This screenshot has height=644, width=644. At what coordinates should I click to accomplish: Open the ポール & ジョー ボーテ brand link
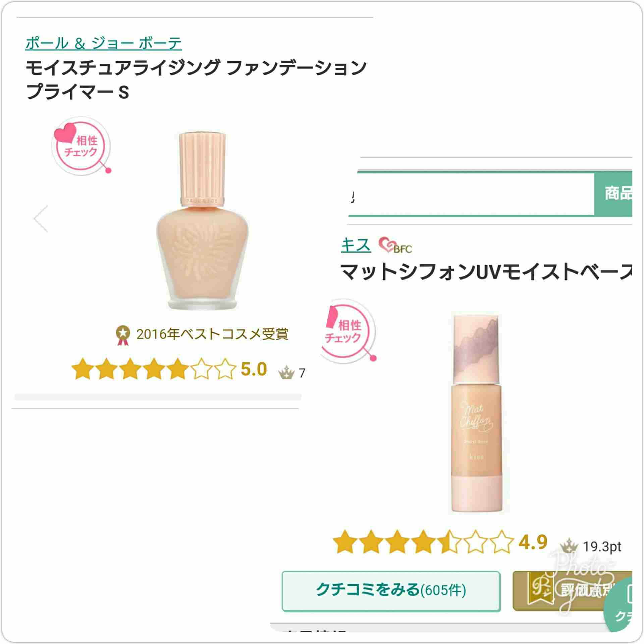click(104, 43)
